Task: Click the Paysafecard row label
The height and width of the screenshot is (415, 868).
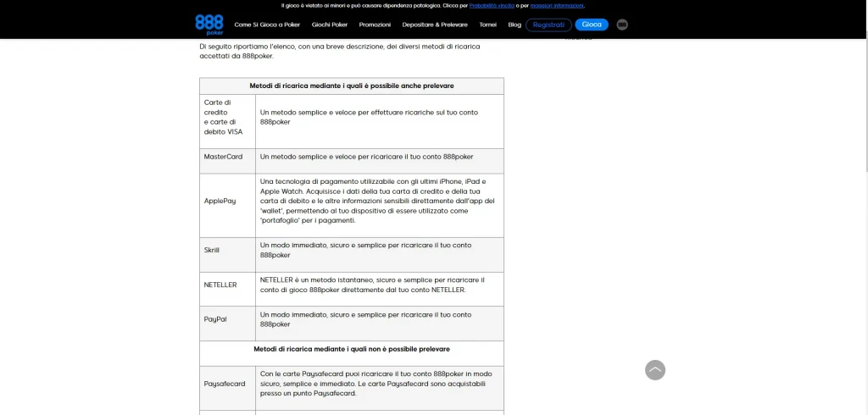Action: [x=225, y=384]
